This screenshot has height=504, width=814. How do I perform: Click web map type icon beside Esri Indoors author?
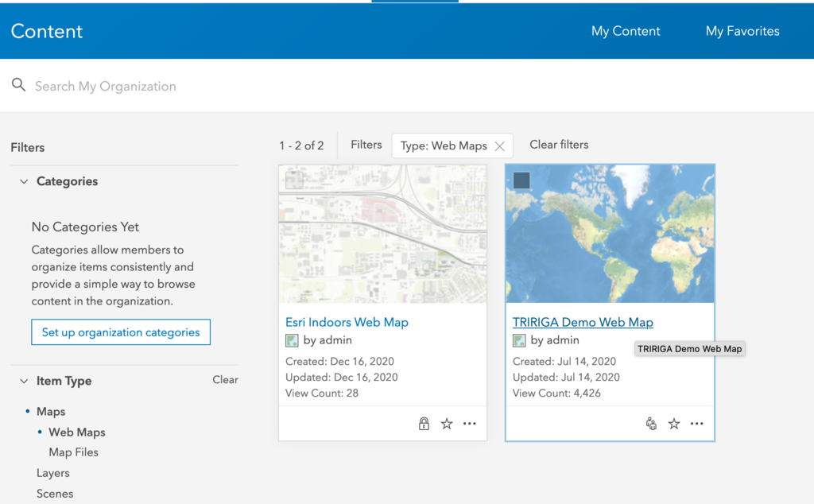(x=292, y=340)
